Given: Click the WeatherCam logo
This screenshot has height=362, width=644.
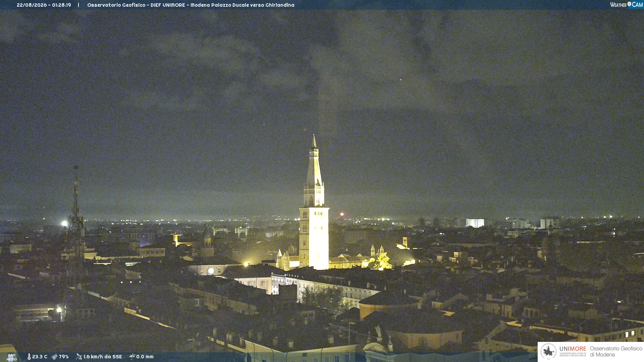Looking at the screenshot, I should coord(626,5).
